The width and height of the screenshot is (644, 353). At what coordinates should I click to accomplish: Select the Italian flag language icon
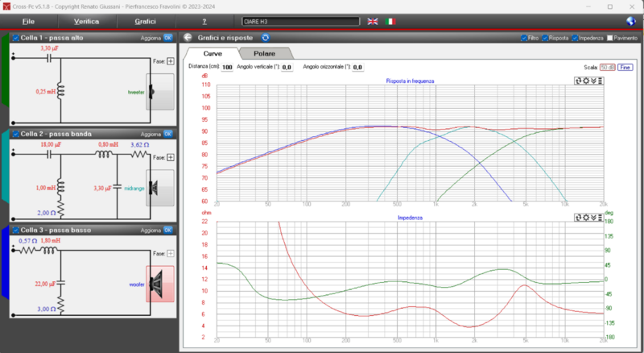click(390, 21)
